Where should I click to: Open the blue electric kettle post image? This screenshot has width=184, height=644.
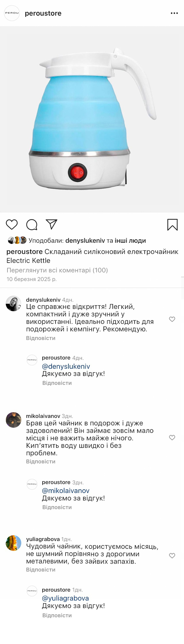click(92, 119)
